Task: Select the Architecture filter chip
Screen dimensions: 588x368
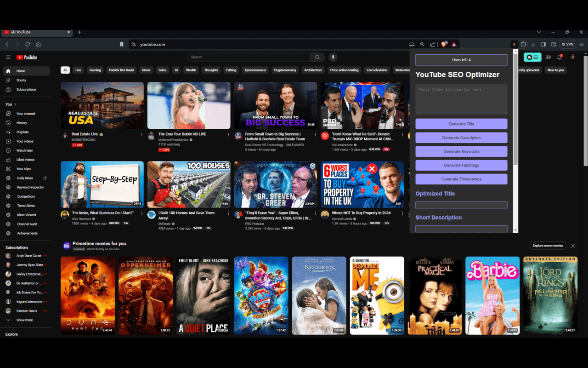Action: (x=313, y=70)
